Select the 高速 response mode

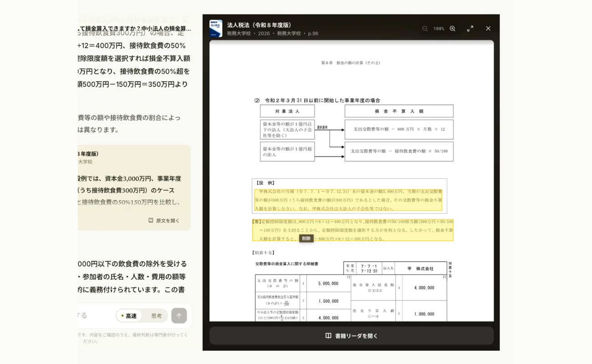point(129,316)
